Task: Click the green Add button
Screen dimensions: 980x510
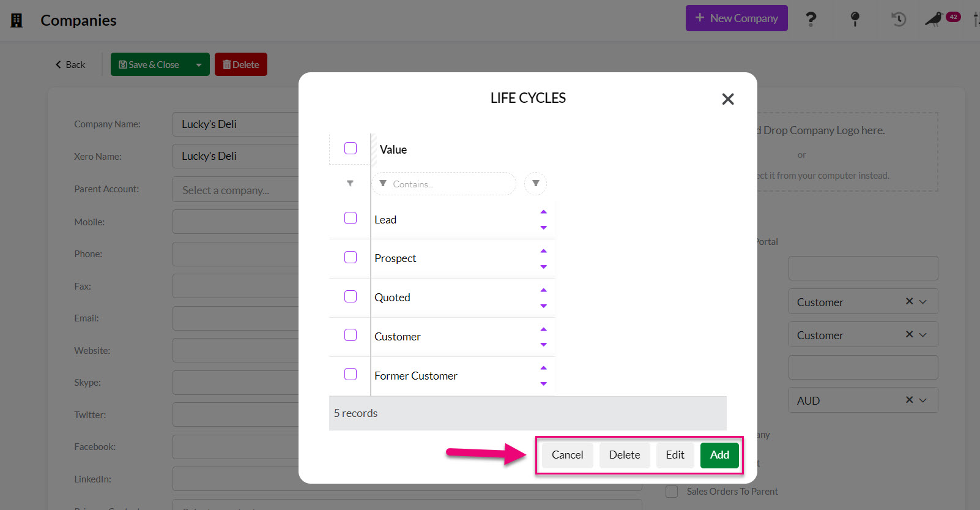Action: (x=719, y=455)
